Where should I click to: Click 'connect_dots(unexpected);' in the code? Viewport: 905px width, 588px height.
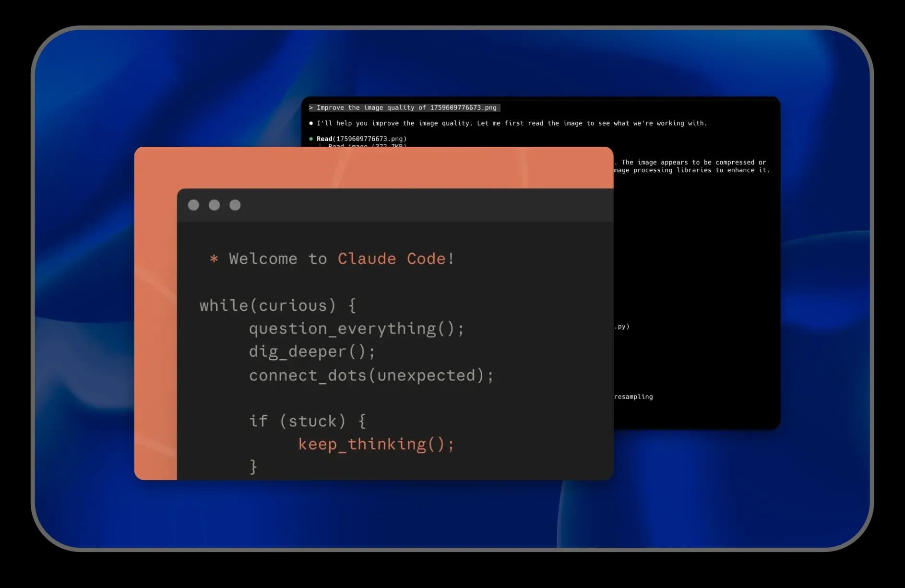371,375
